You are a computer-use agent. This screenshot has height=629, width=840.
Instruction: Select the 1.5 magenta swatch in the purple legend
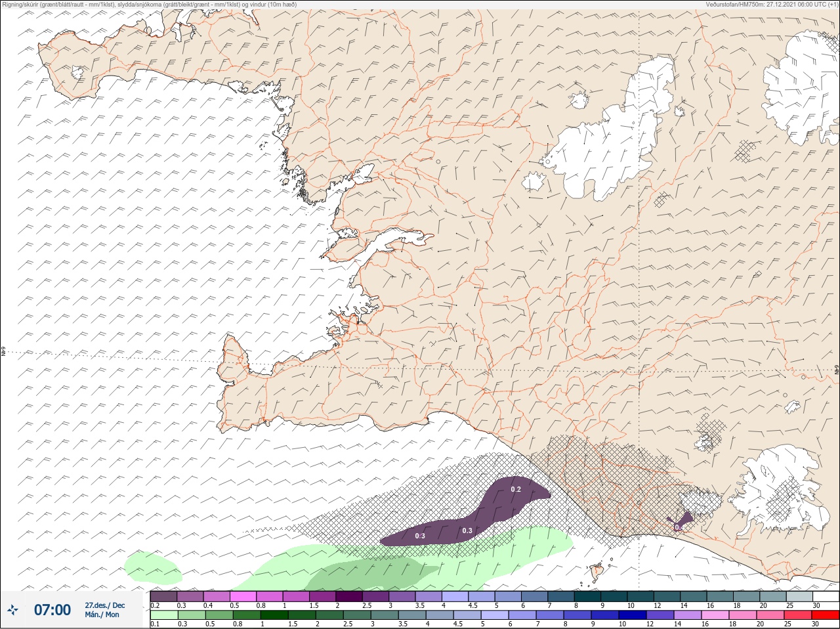pos(322,596)
